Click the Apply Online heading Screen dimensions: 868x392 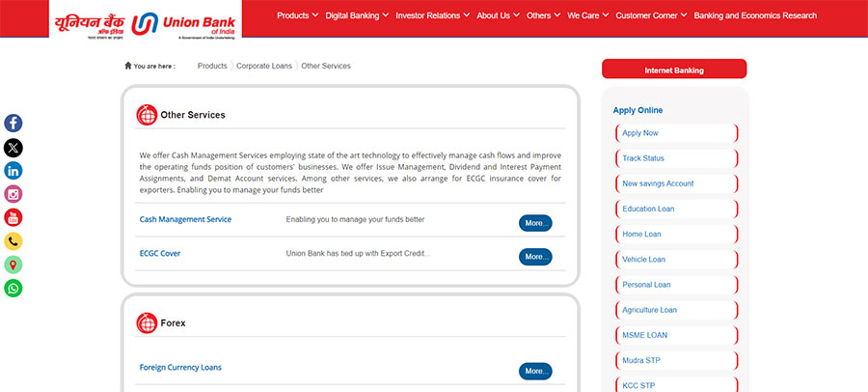point(637,110)
